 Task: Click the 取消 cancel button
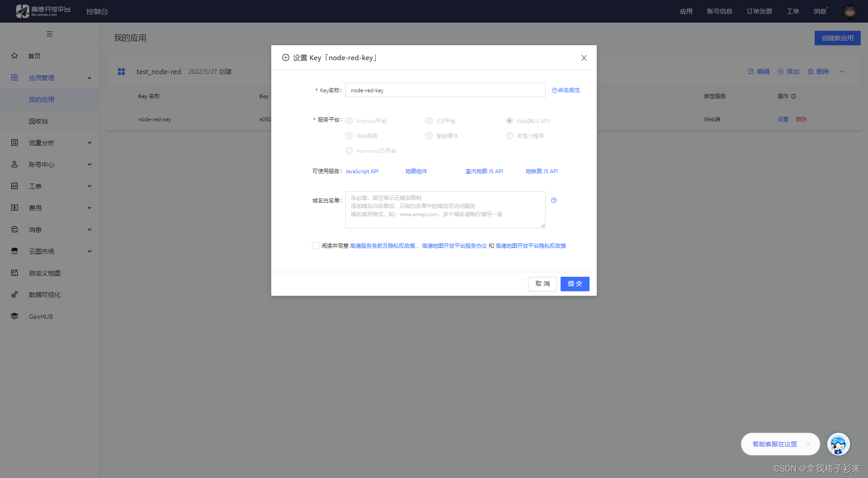(542, 284)
